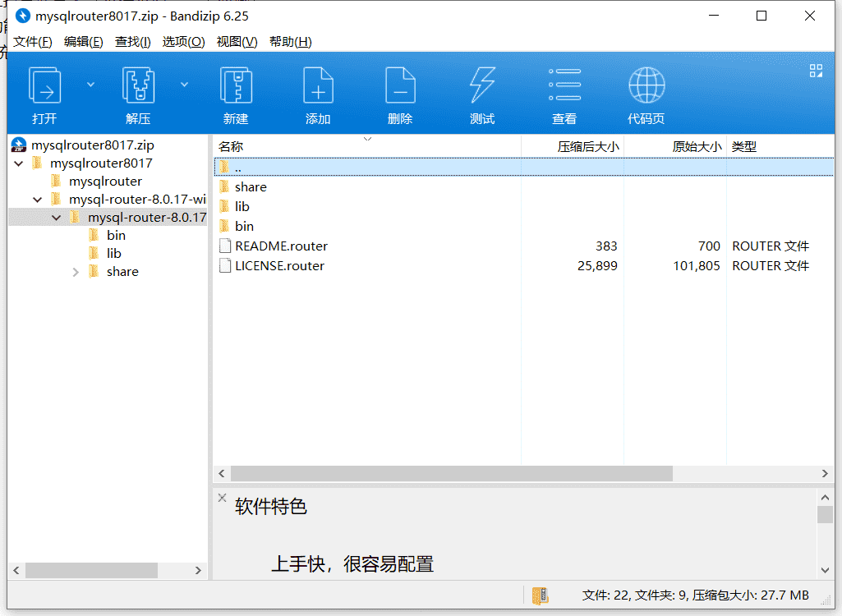Screen dimensions: 842x616
Task: Sort by original size (原始大小) header
Action: [675, 147]
